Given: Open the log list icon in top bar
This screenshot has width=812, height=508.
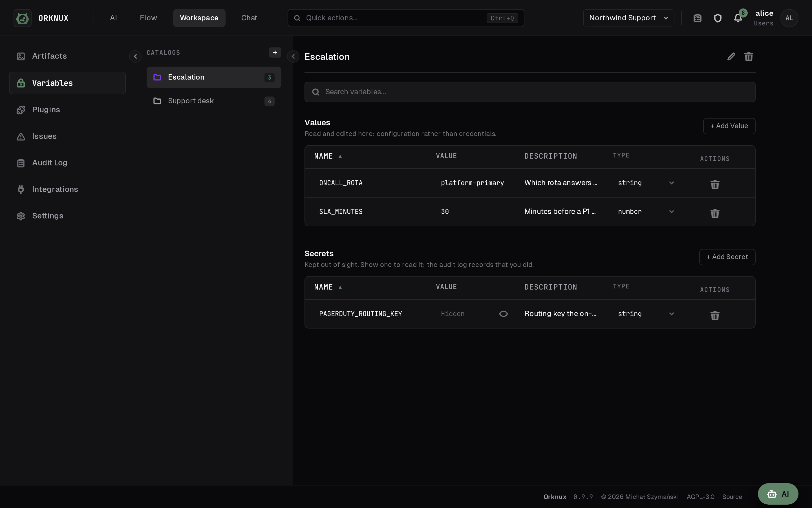Looking at the screenshot, I should 697,18.
